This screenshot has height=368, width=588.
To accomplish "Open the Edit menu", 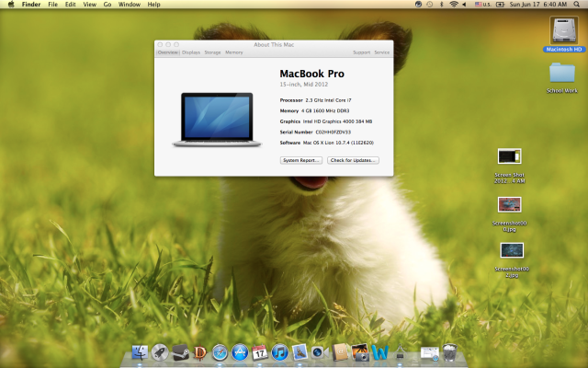I will tap(70, 5).
